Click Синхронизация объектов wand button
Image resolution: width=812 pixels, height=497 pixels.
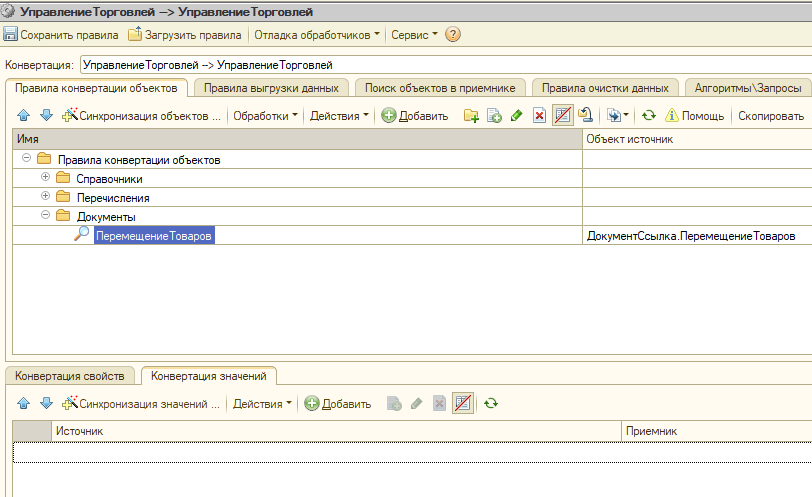click(x=141, y=115)
